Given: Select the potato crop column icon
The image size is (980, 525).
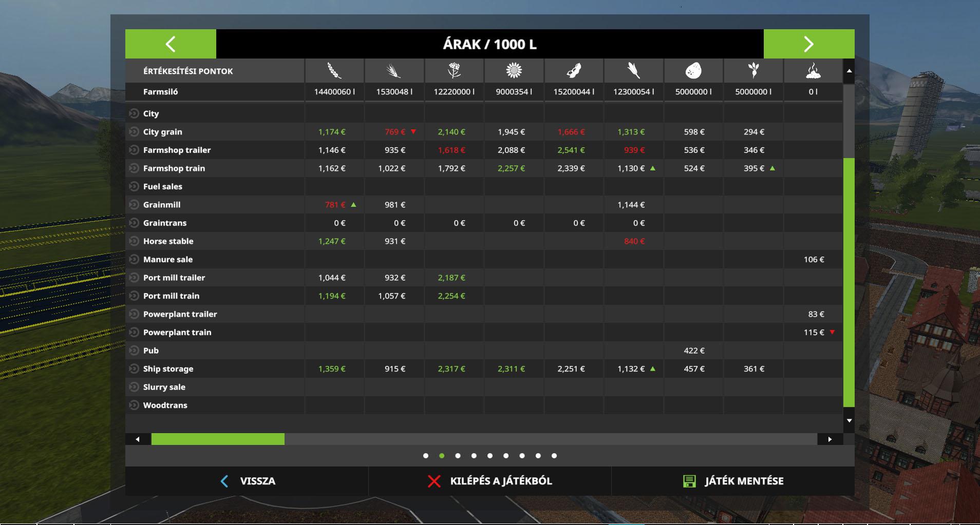Looking at the screenshot, I should (693, 71).
